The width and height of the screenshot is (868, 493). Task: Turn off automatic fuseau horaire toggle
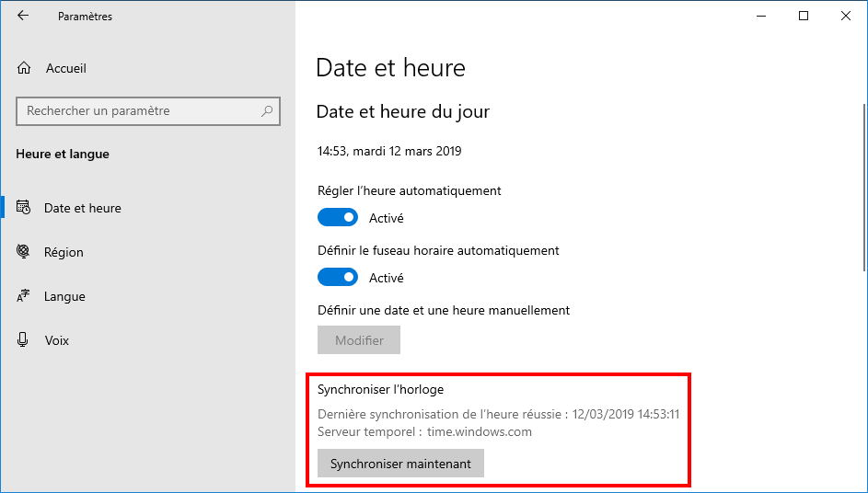pyautogui.click(x=338, y=277)
